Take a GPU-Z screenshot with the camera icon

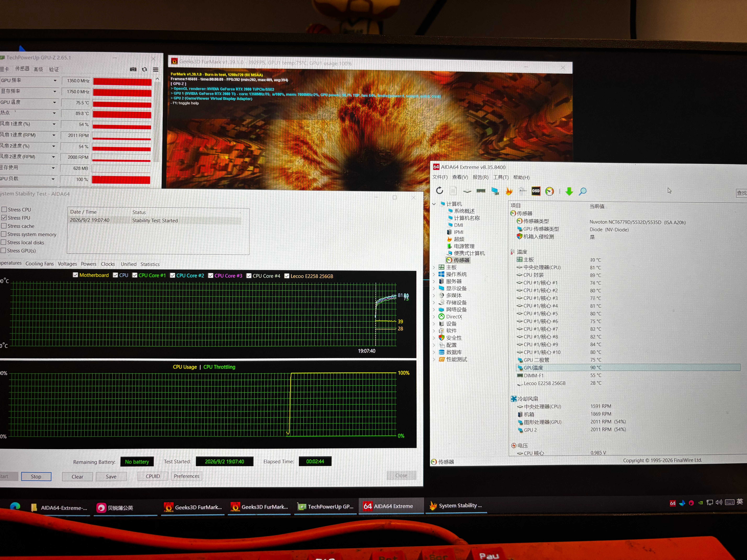click(133, 69)
